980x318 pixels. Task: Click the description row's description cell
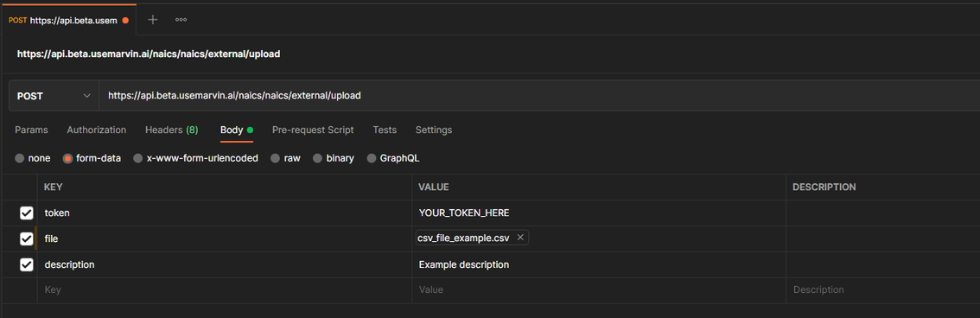883,265
